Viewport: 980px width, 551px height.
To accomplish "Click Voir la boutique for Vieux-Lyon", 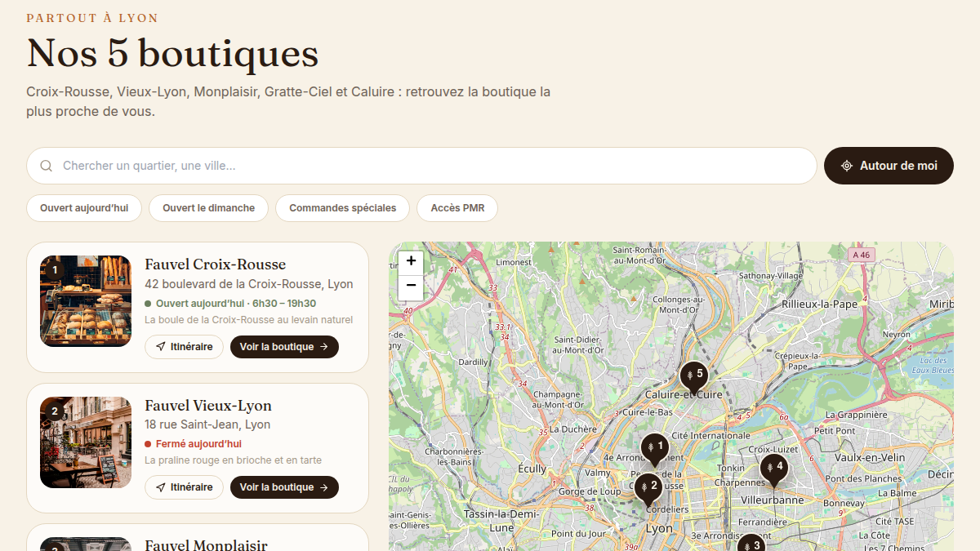I will 284,487.
